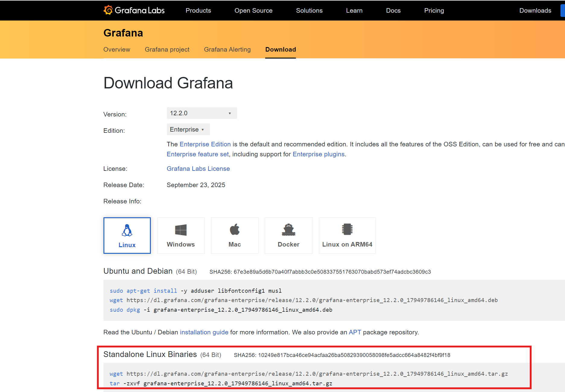
Task: Click the sudo apt-get install command line
Action: pyautogui.click(x=195, y=291)
